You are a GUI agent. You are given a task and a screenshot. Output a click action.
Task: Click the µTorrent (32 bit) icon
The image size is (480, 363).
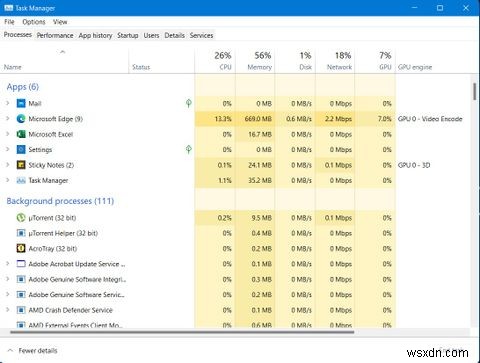(x=21, y=218)
